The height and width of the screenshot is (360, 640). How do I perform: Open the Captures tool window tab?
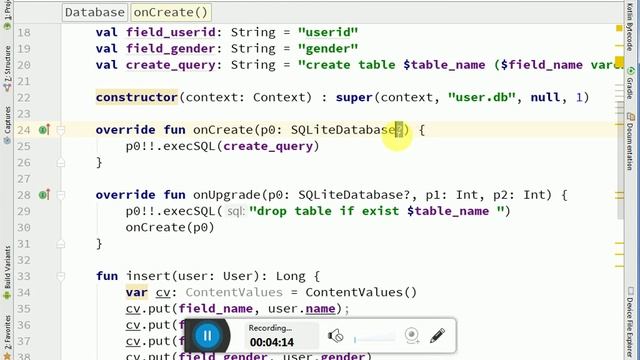pyautogui.click(x=7, y=124)
